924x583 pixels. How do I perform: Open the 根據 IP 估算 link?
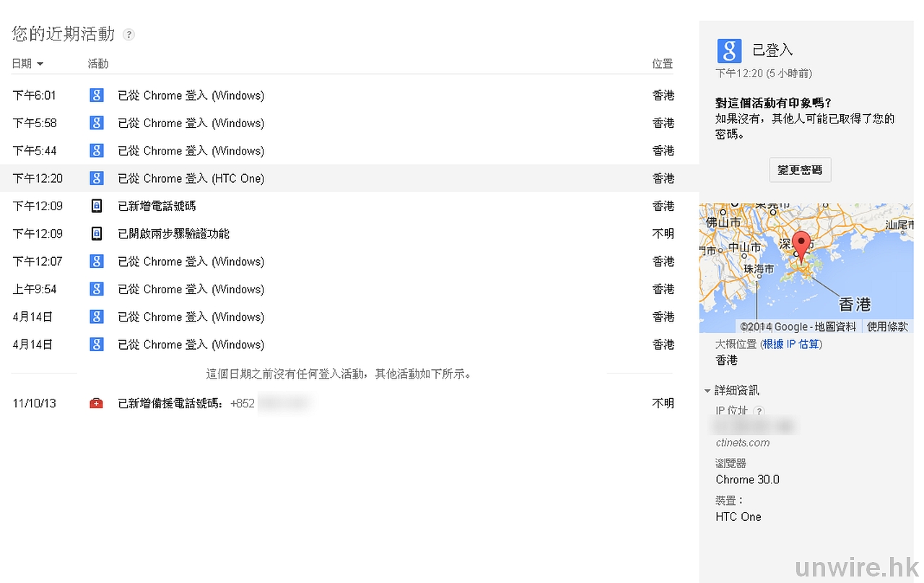coord(790,345)
